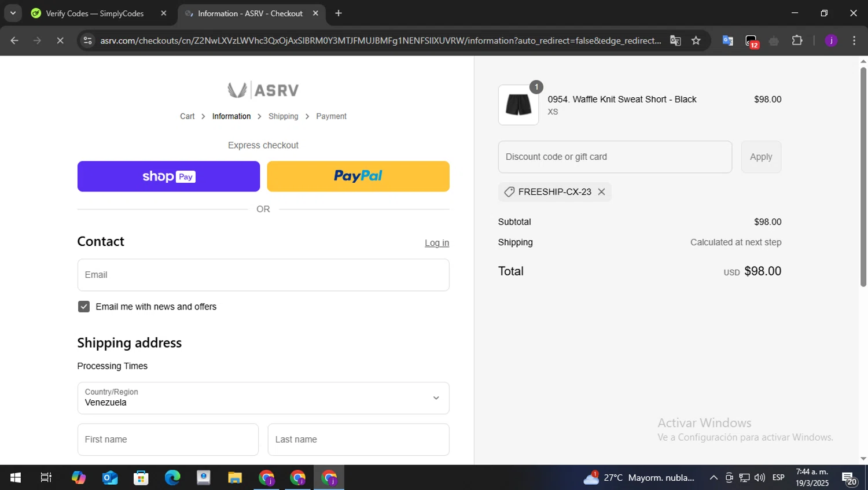Go back to the previous page
This screenshot has height=490, width=868.
[14, 40]
